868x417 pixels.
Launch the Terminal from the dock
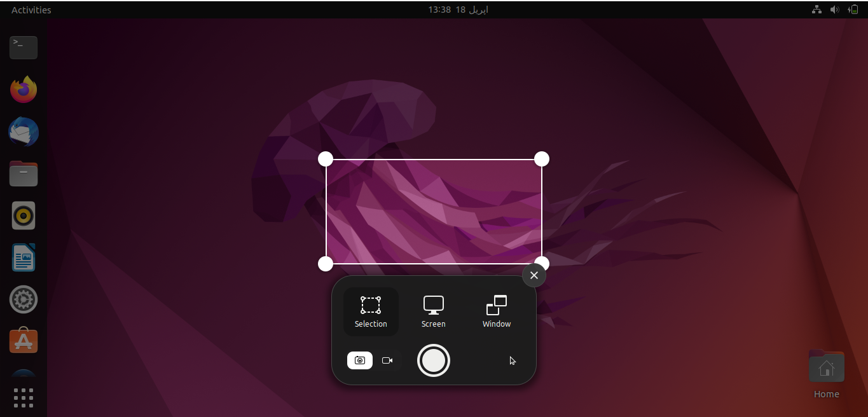24,48
